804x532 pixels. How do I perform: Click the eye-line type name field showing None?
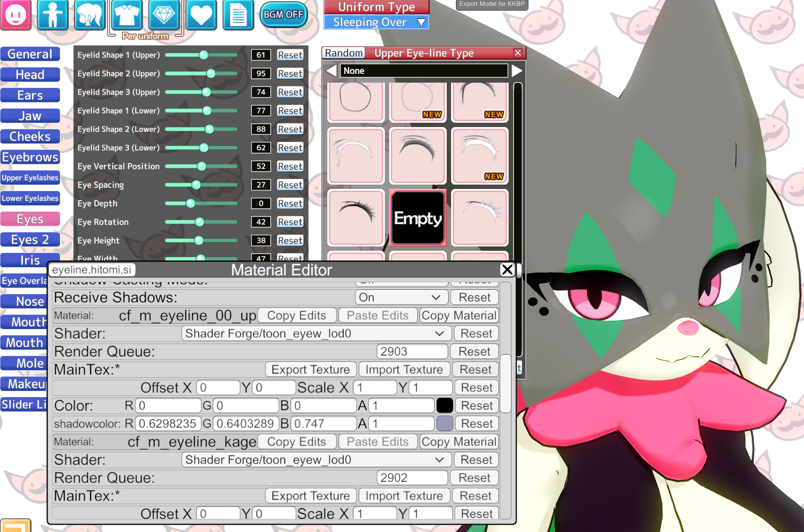coord(424,71)
